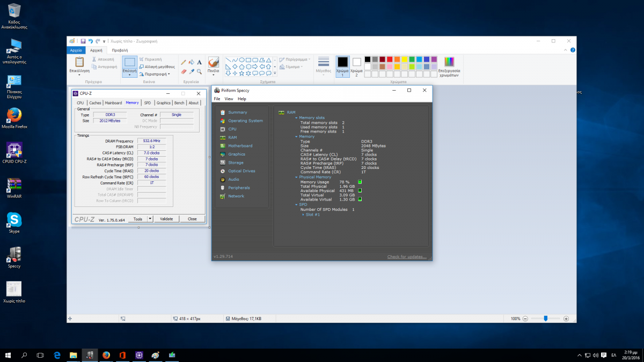644x362 pixels.
Task: Expand Slot #1 under SPD in Speccy
Action: [x=303, y=215]
